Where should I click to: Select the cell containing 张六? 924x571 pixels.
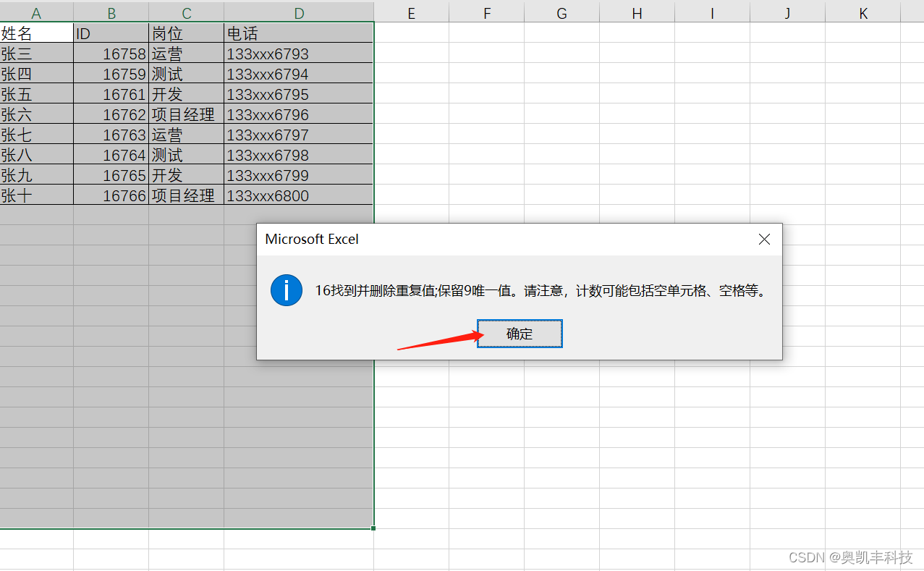coord(36,114)
